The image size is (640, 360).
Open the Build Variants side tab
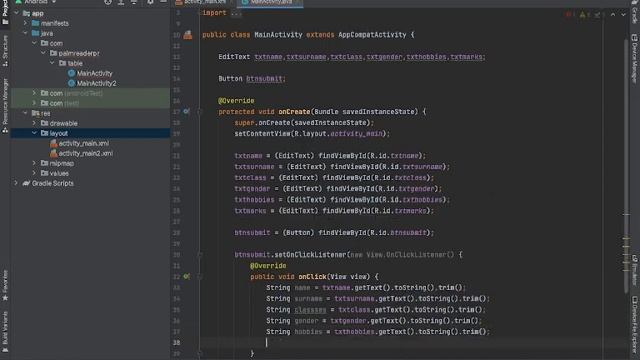pos(5,331)
